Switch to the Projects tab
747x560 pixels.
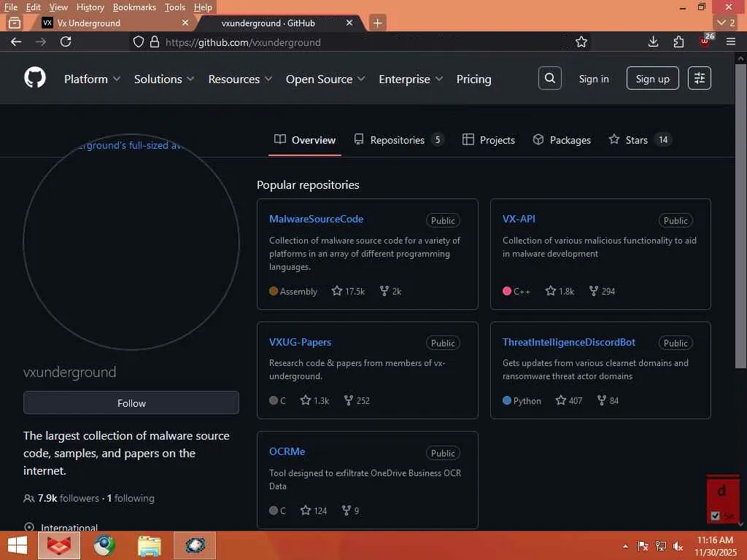coord(489,140)
